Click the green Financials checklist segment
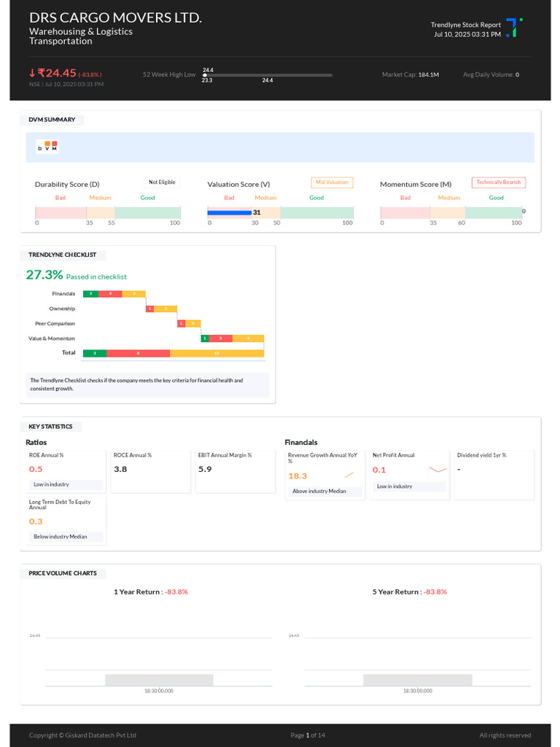Image resolution: width=560 pixels, height=747 pixels. pyautogui.click(x=90, y=294)
